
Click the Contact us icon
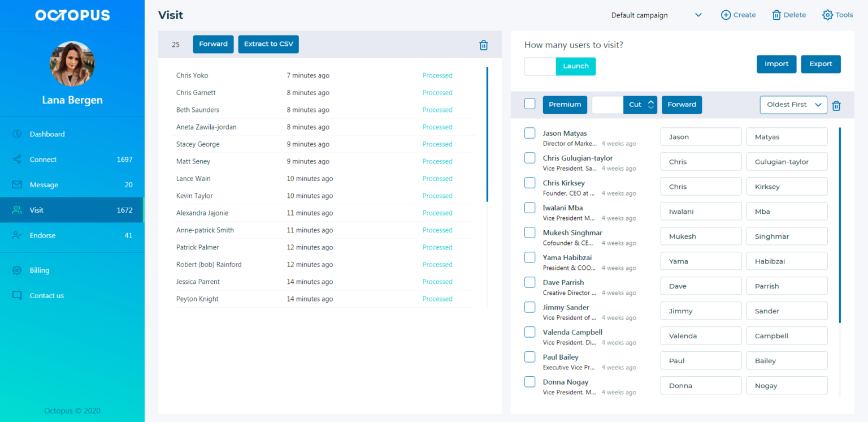click(16, 295)
